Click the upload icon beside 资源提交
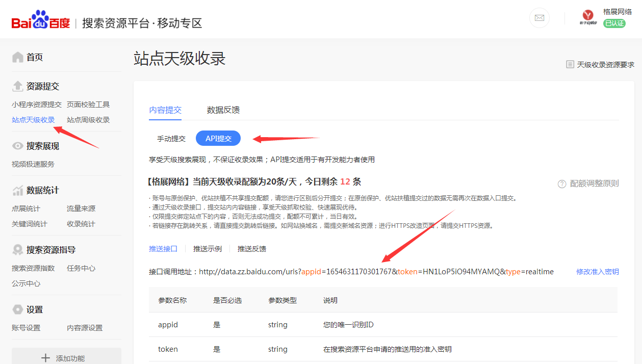The width and height of the screenshot is (642, 364). tap(18, 86)
